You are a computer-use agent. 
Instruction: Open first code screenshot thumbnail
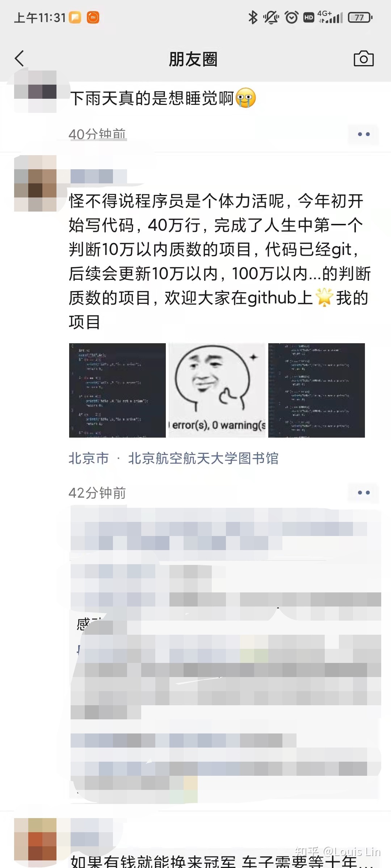coord(117,390)
